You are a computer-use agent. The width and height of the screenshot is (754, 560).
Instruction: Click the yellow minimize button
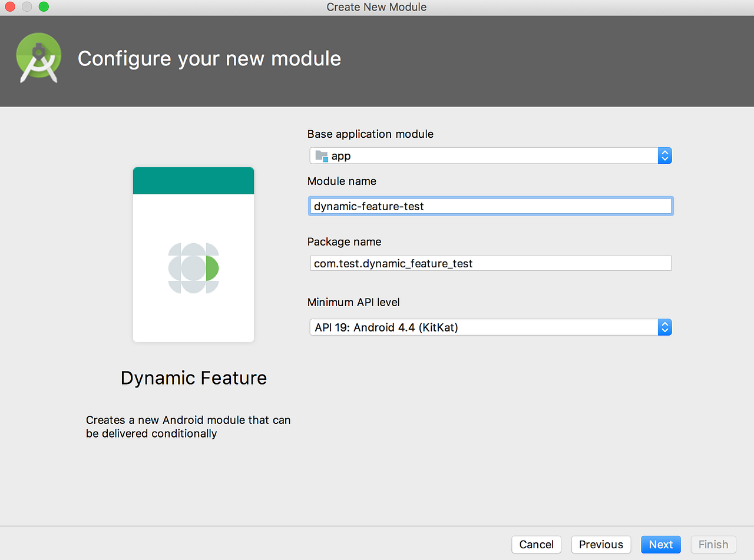coord(25,7)
